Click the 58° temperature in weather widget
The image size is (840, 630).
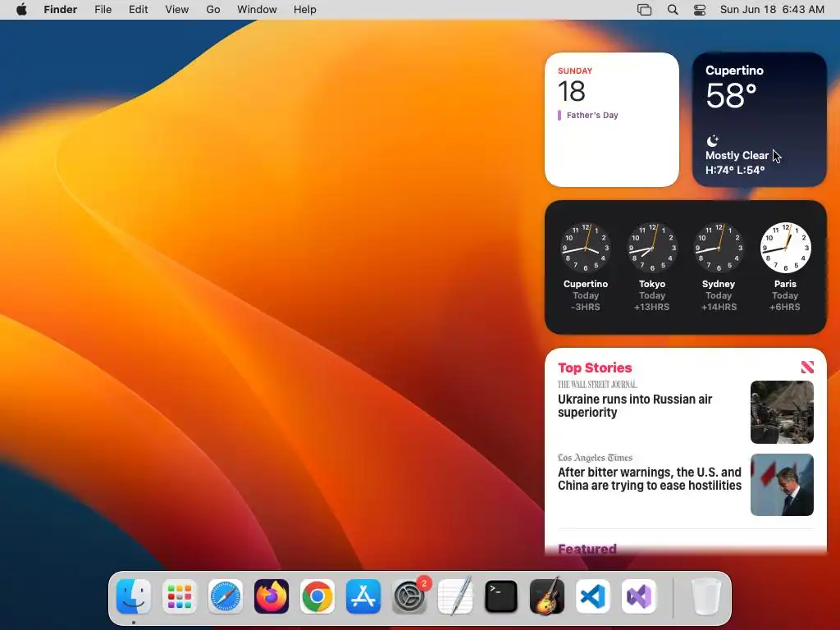click(x=731, y=95)
